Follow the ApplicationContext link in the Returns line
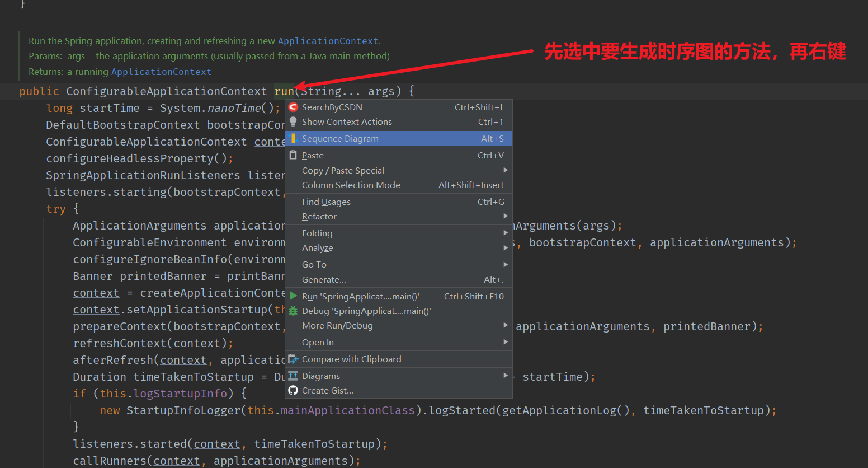Viewport: 868px width, 468px height. [161, 72]
